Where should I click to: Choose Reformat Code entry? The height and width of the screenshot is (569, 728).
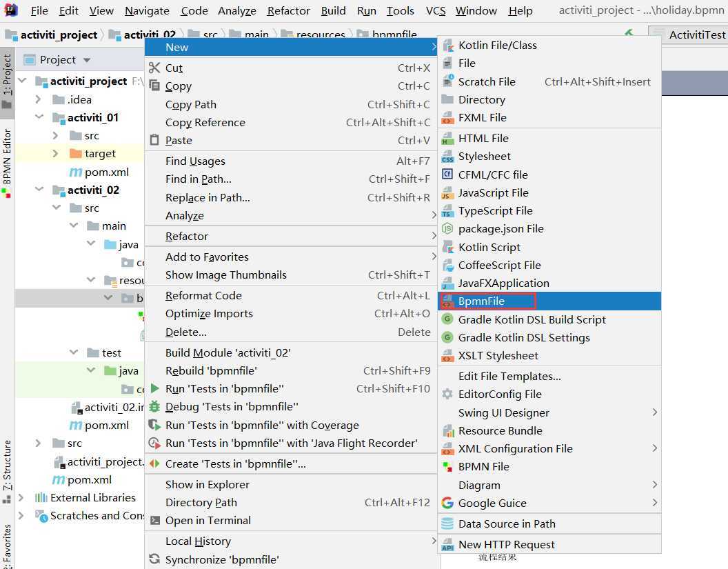(291, 295)
